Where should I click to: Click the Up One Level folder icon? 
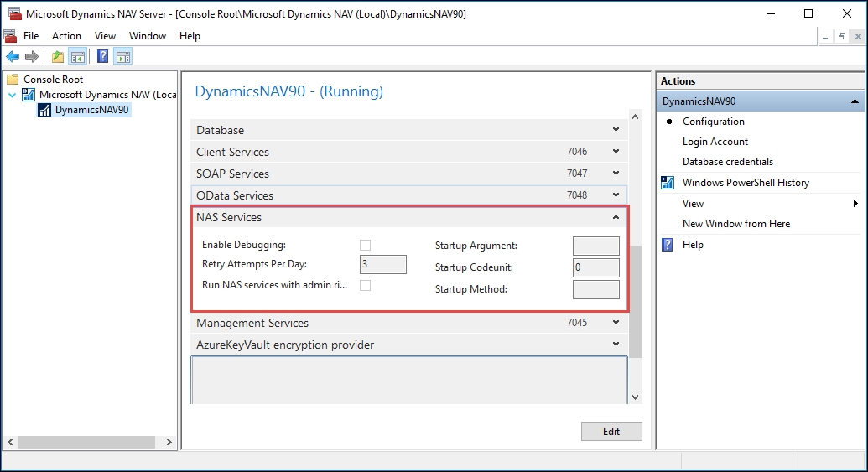coord(58,56)
